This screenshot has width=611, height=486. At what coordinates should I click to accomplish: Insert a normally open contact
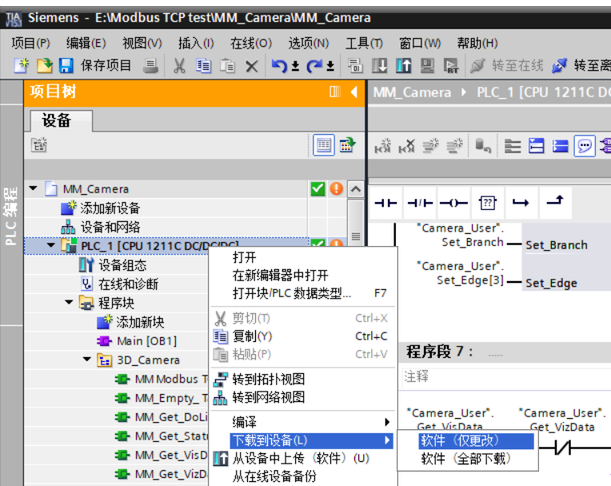tap(386, 203)
